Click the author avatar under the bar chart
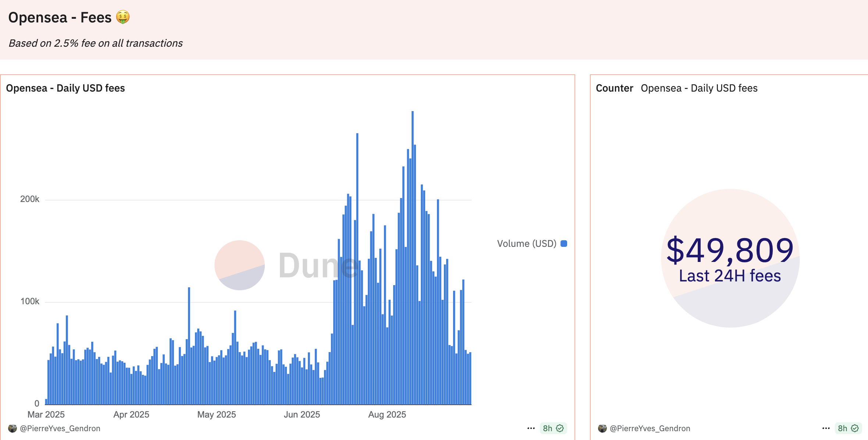868x440 pixels. click(x=13, y=428)
